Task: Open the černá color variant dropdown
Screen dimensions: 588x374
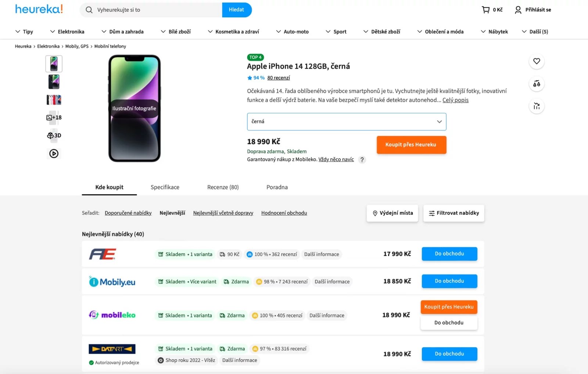Action: (346, 121)
